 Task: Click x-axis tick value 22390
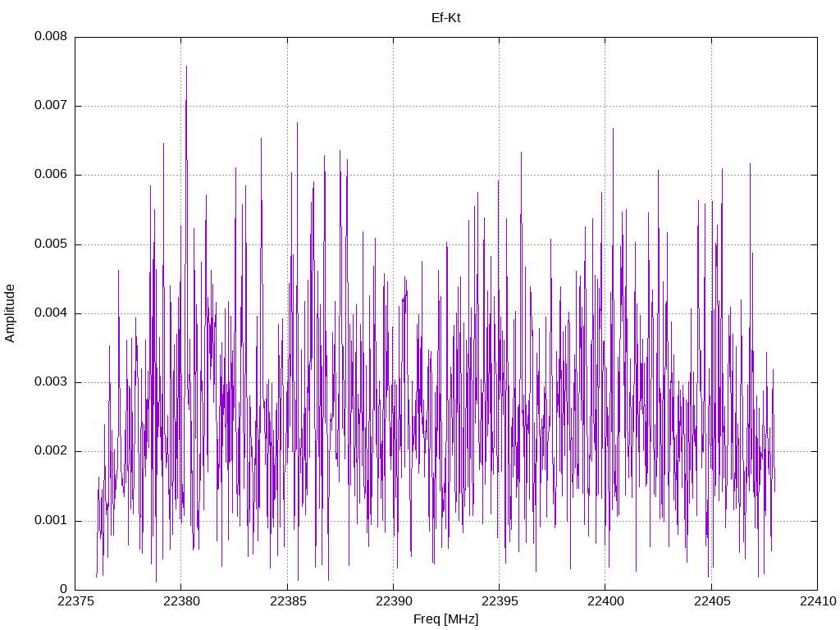coord(394,601)
